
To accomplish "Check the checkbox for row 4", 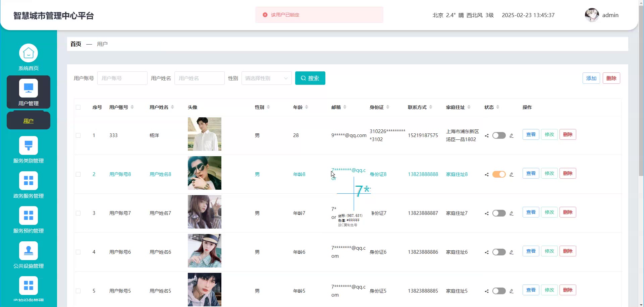I will coord(78,252).
